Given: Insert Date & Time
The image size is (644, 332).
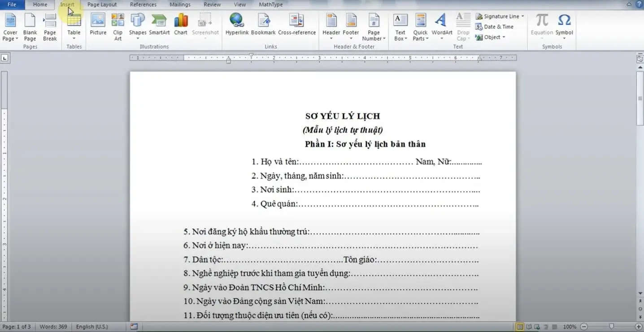Looking at the screenshot, I should pyautogui.click(x=495, y=26).
